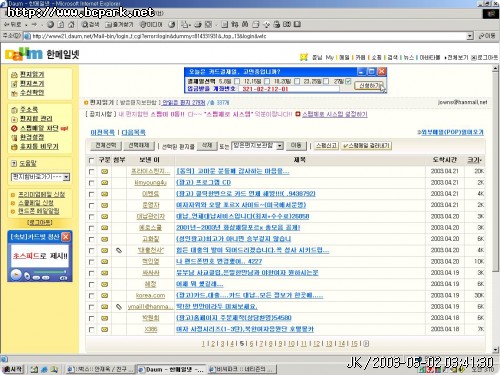Expand the 받은편지보관함 folder dropdown
The width and height of the screenshot is (500, 375).
[x=280, y=146]
